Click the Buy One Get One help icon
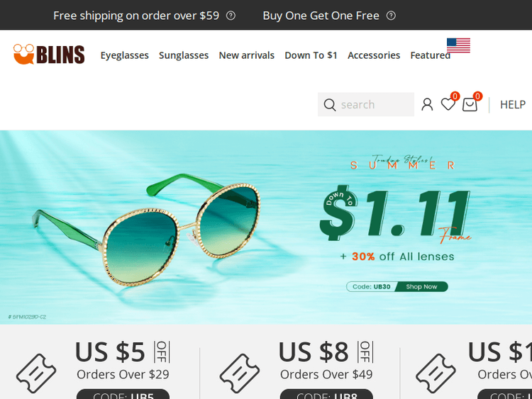 coord(391,16)
